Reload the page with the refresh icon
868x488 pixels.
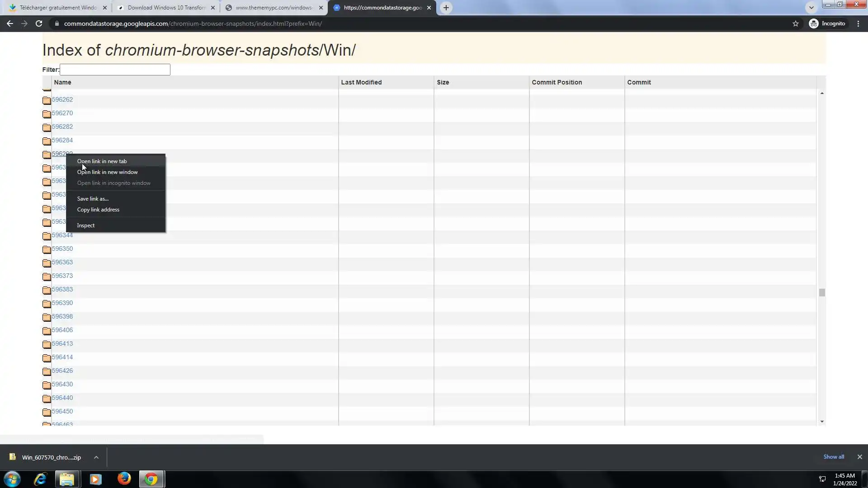click(x=39, y=23)
